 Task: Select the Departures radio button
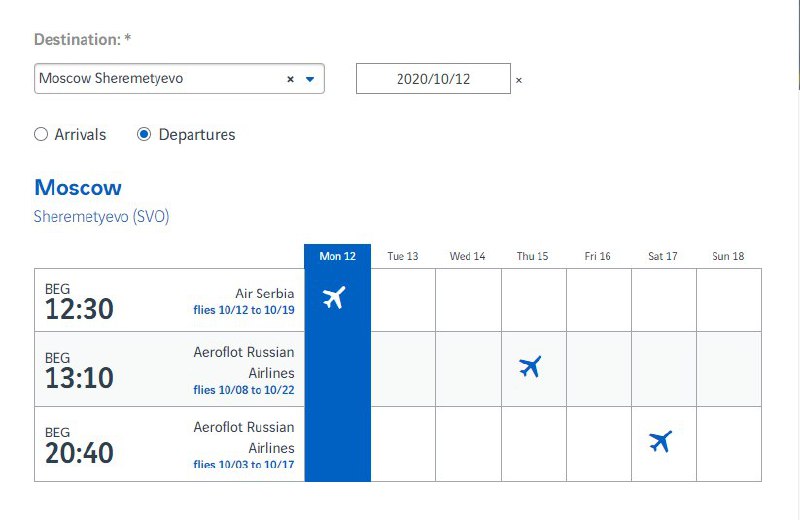click(144, 134)
